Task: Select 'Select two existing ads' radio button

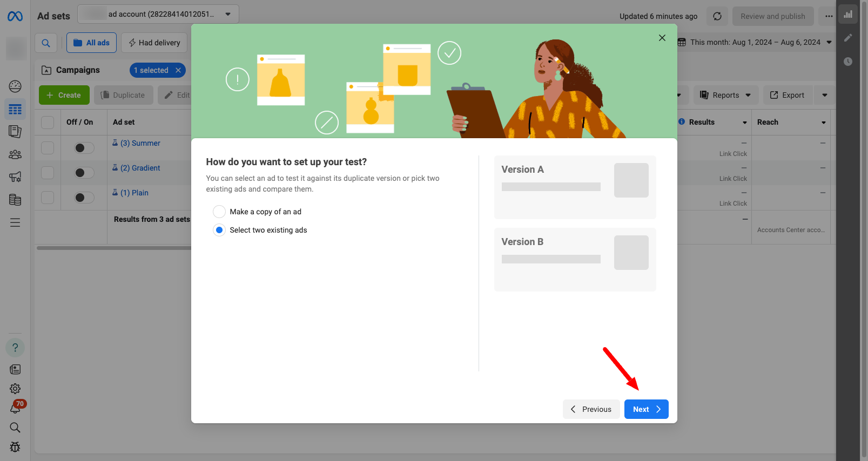Action: point(219,230)
